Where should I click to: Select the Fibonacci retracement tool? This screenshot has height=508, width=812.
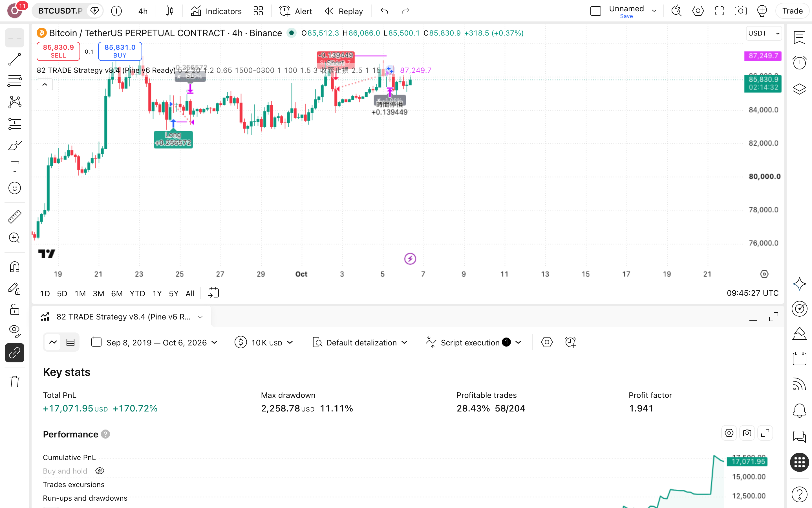point(14,81)
